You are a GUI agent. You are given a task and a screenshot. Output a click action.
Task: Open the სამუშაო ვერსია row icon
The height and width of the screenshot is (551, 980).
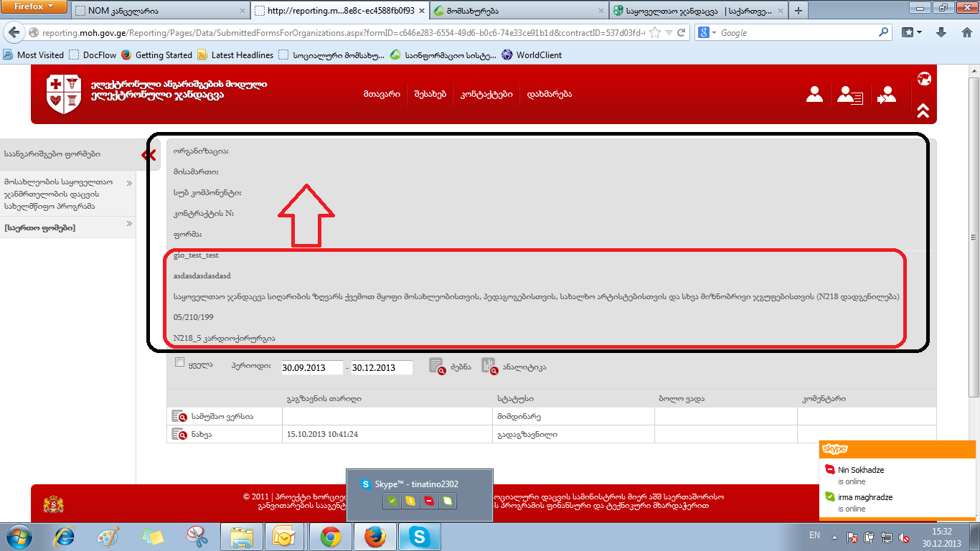(x=179, y=416)
